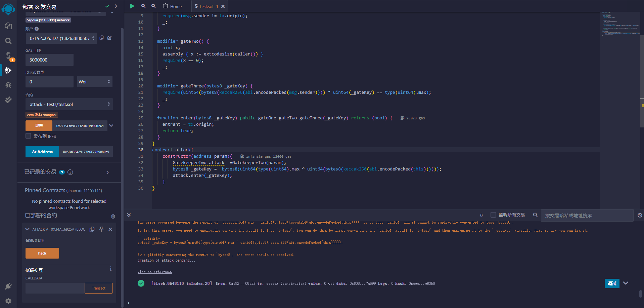Open the File explorer sidebar icon

click(8, 26)
